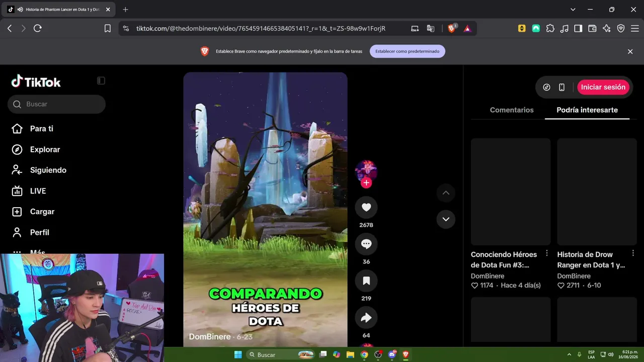Open Brave VPN shield icon

click(x=621, y=29)
